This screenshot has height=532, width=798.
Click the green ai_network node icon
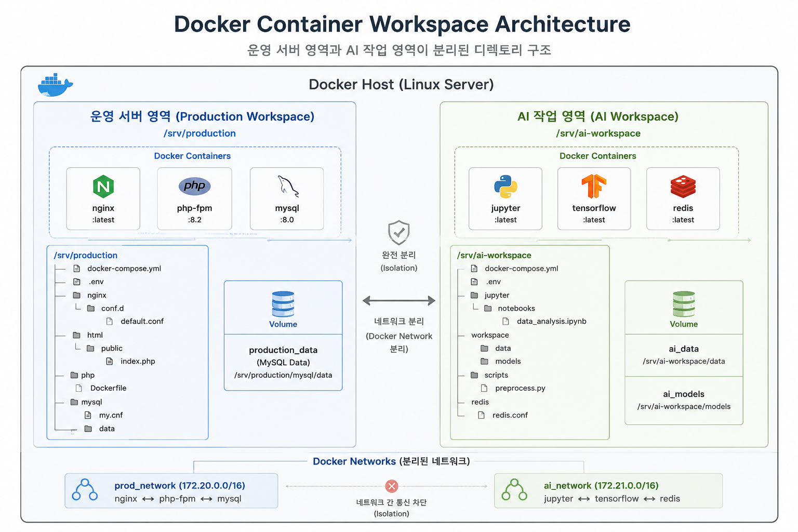(514, 490)
